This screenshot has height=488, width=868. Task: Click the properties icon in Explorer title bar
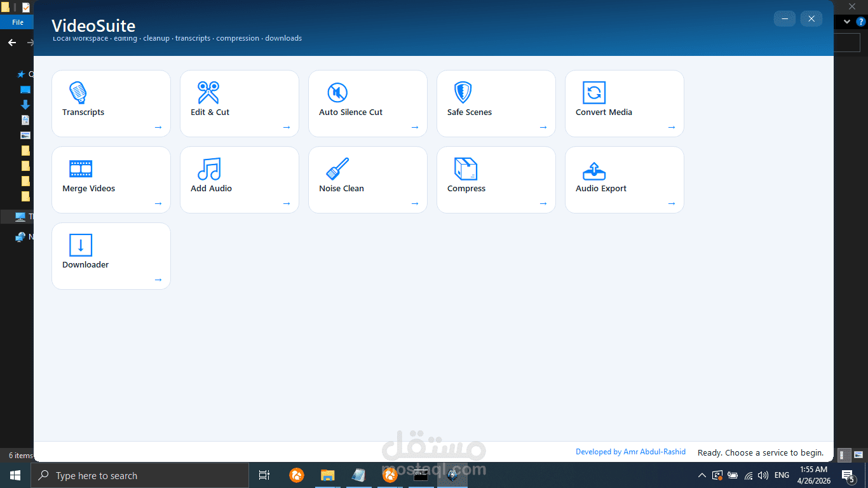(26, 7)
